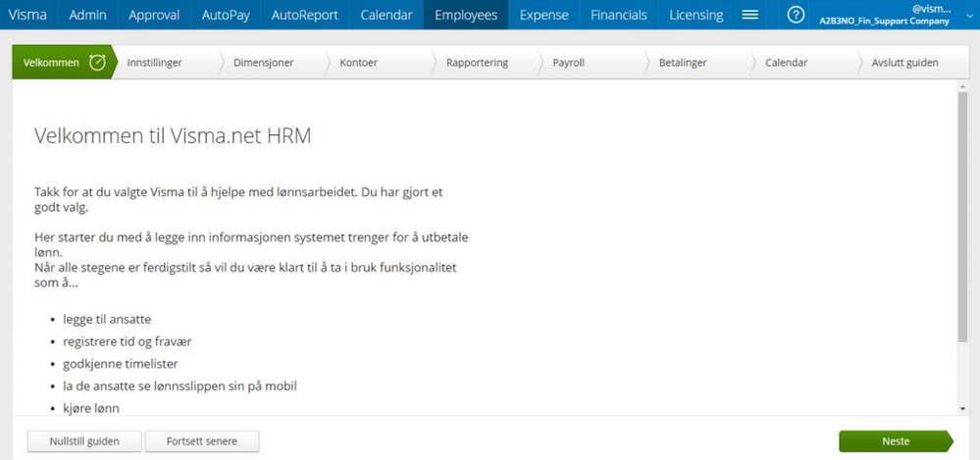Click the bullet about lønnsslippen sin på mobil
Viewport: 980px width, 460px height.
[180, 386]
